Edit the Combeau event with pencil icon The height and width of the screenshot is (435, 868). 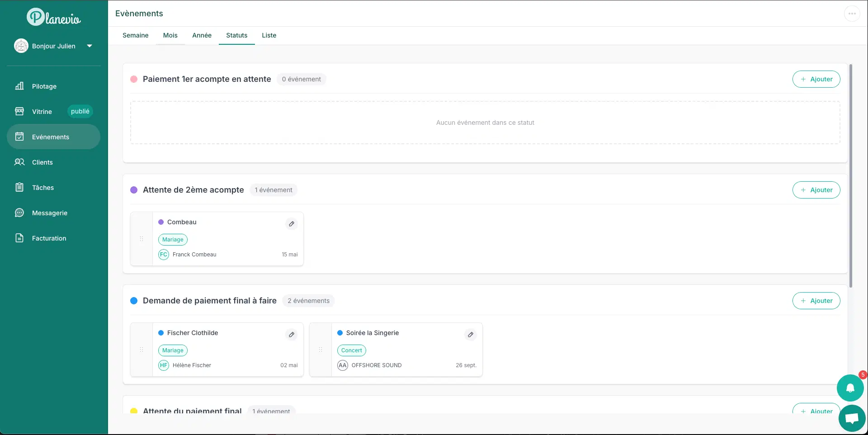pyautogui.click(x=292, y=224)
